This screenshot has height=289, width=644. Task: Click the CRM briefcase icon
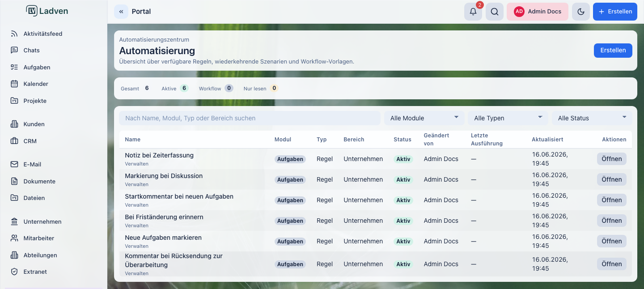pos(14,141)
